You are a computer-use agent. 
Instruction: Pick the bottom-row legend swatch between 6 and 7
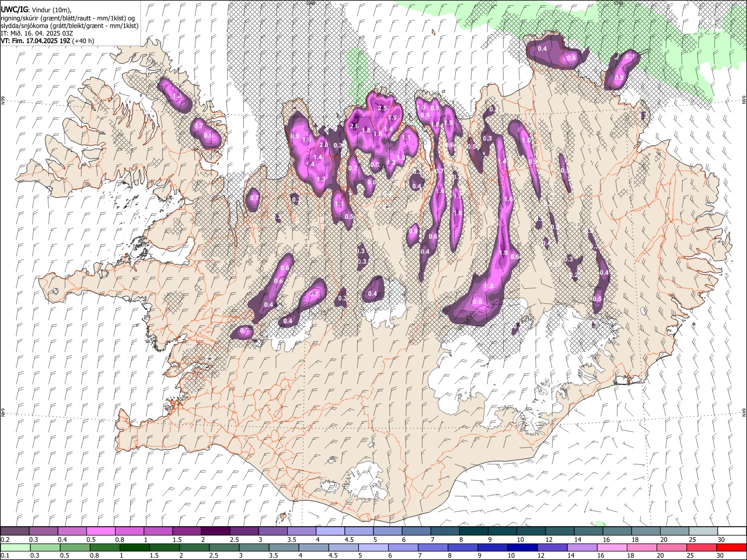(x=403, y=547)
